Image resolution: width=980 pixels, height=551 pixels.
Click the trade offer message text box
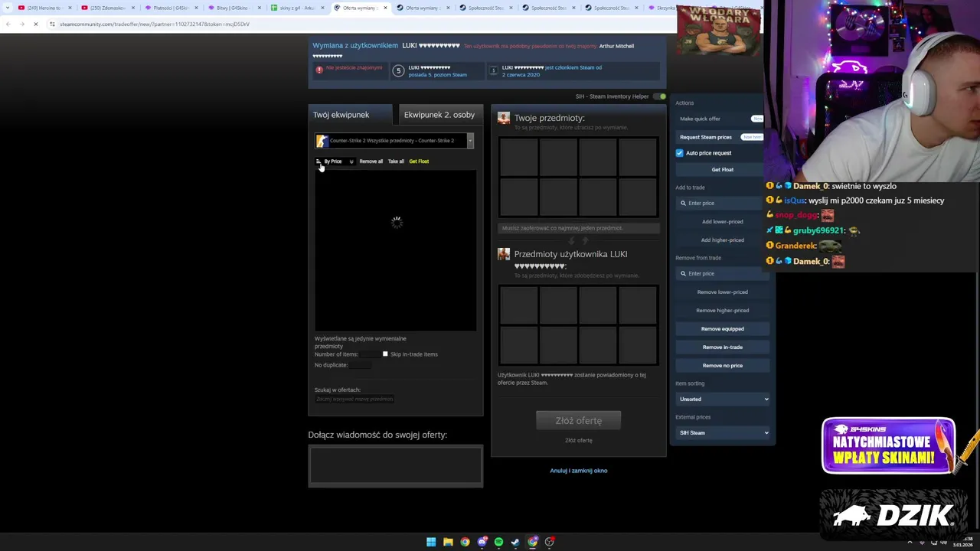395,465
